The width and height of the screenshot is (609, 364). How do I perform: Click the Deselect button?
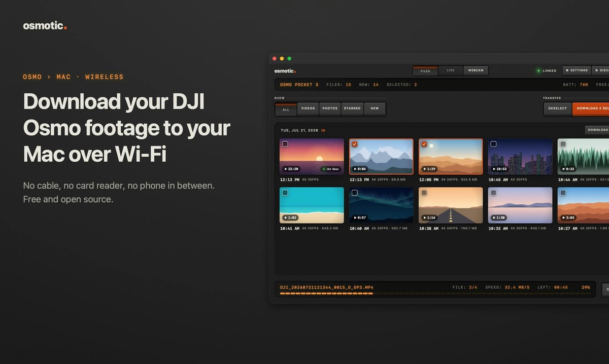[558, 108]
